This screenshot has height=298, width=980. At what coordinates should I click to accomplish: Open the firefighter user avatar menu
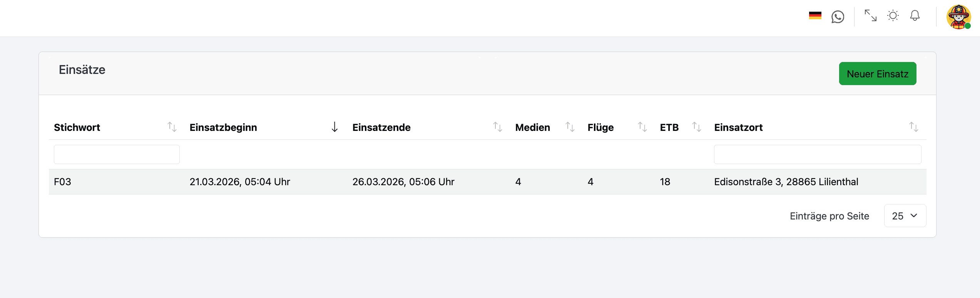(x=958, y=17)
